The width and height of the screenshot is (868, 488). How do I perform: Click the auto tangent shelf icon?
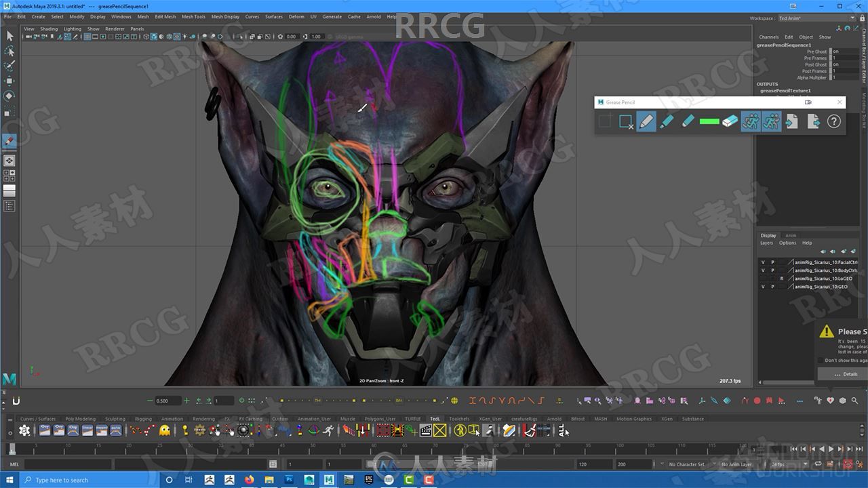pos(116,430)
